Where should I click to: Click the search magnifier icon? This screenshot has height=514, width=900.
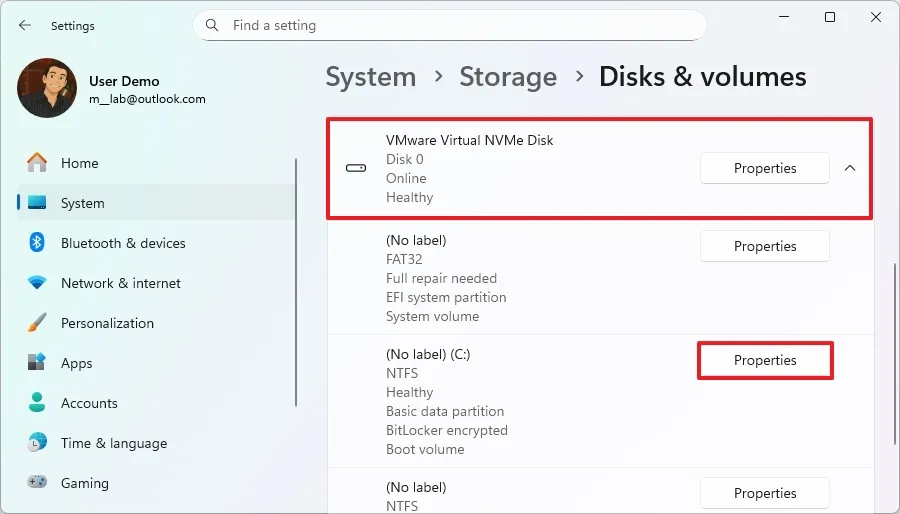[x=212, y=25]
